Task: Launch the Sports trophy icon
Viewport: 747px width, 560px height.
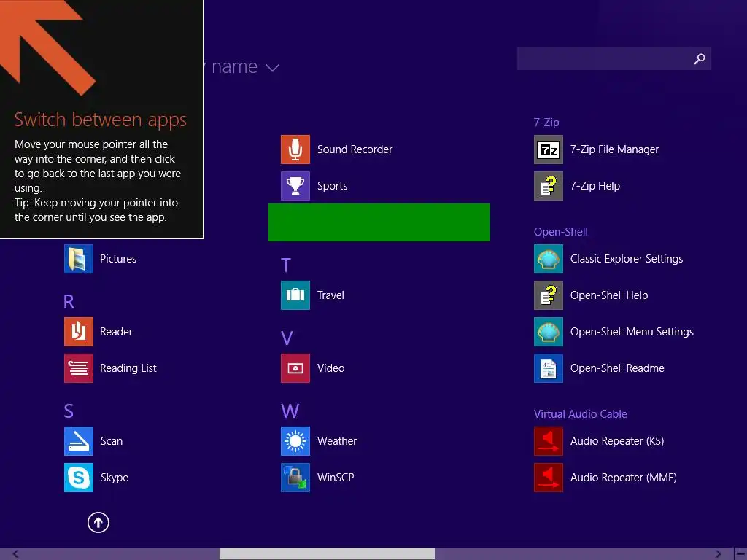Action: (295, 186)
